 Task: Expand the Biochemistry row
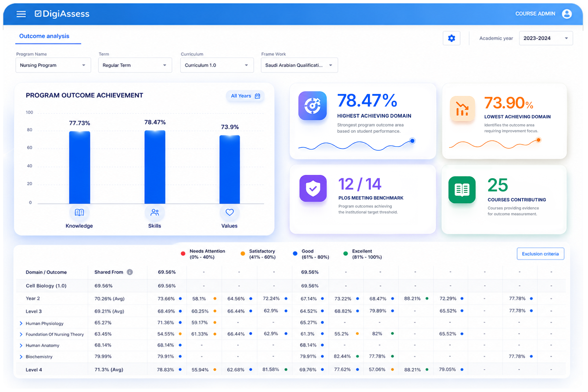[x=21, y=357]
